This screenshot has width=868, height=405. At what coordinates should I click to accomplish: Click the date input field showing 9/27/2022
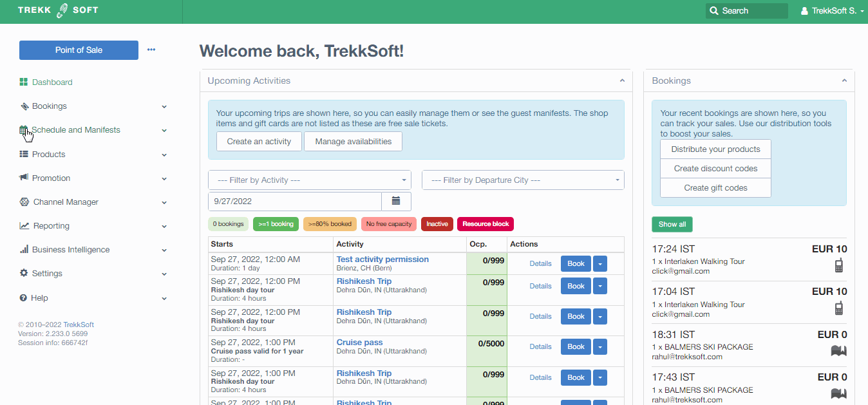pyautogui.click(x=295, y=202)
